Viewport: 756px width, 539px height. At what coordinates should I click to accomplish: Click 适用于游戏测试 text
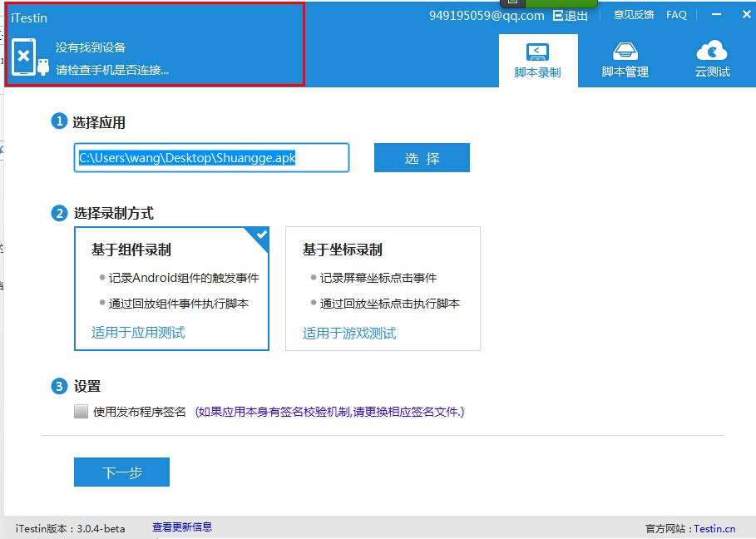coord(349,334)
